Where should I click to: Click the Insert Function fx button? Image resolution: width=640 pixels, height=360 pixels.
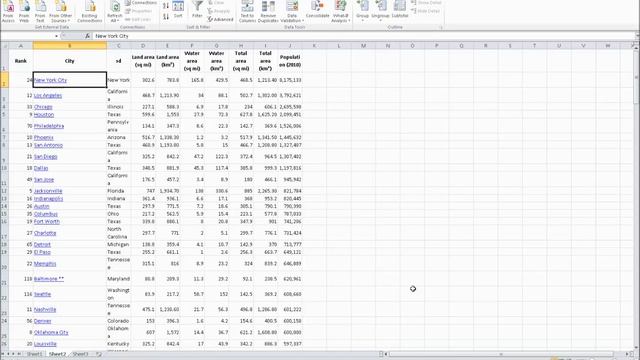(x=87, y=36)
